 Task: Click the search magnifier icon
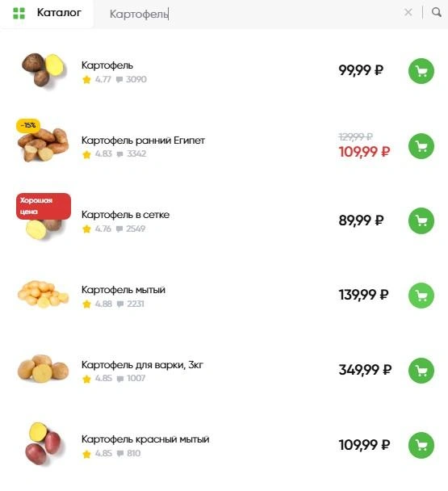pos(437,13)
